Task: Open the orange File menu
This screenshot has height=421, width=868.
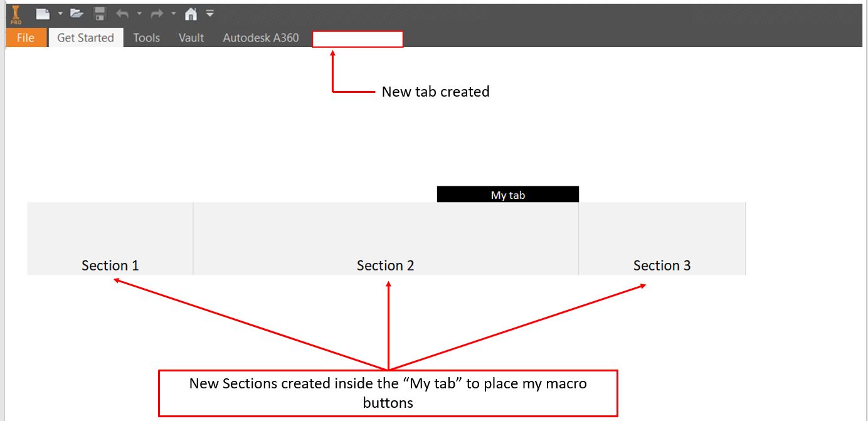Action: click(26, 38)
